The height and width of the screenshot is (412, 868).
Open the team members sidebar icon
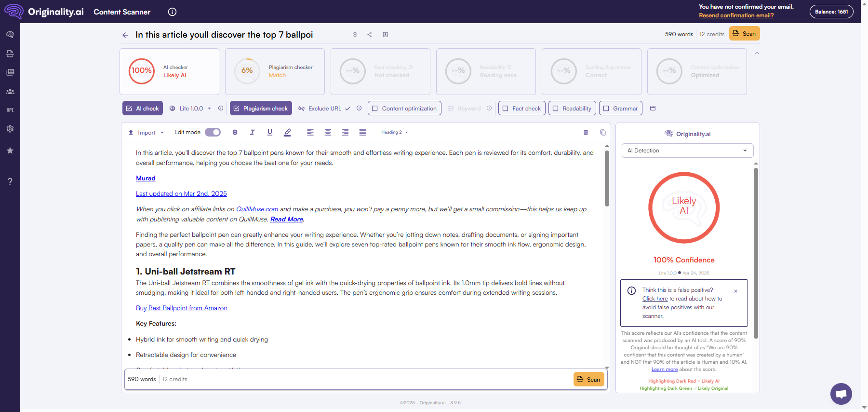[10, 91]
